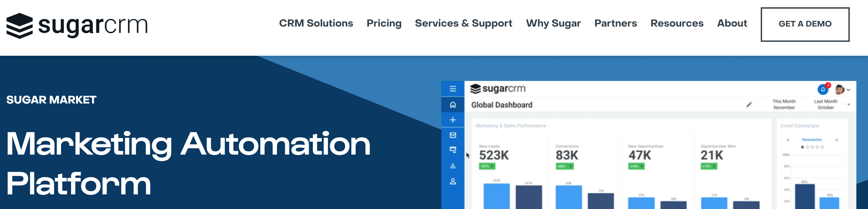Click the monitor screen icon in the sidebar
Screen dimensions: 868x209
(453, 150)
